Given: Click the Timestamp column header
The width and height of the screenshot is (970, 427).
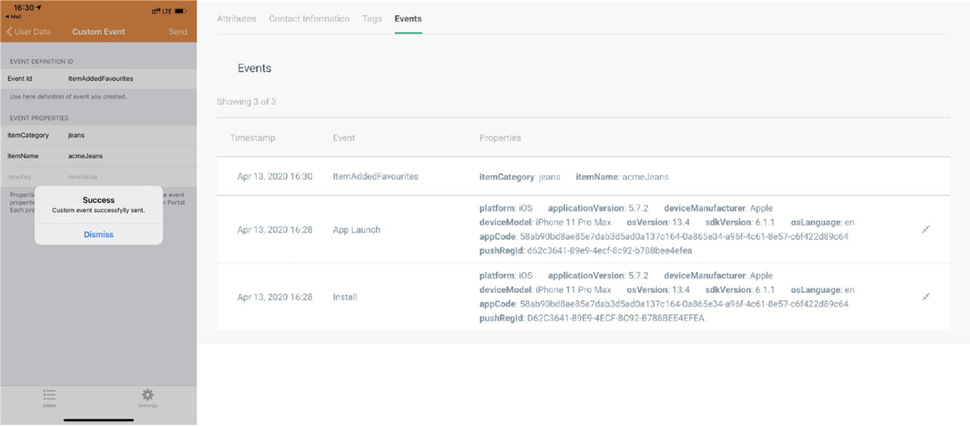Looking at the screenshot, I should click(252, 138).
